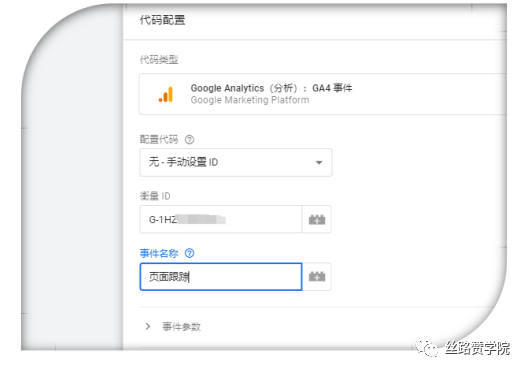
Task: Click the help icon next to 事件名称
Action: pos(190,253)
